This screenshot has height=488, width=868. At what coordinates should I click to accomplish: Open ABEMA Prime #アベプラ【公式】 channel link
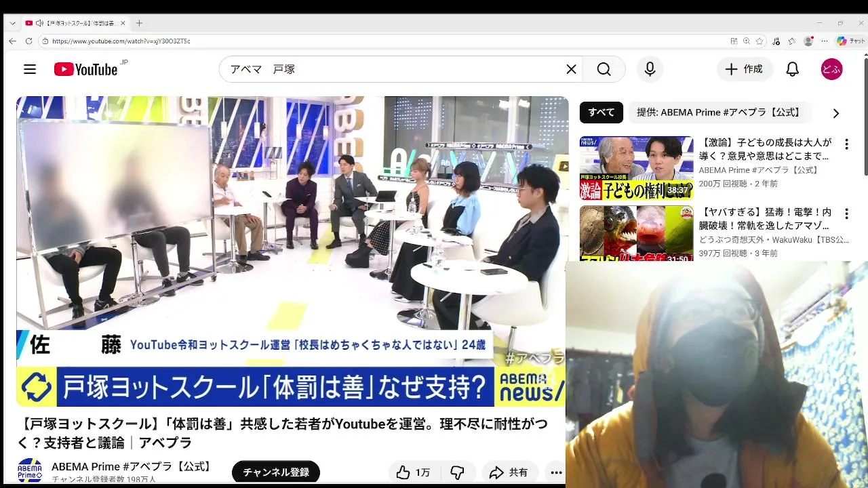point(133,466)
